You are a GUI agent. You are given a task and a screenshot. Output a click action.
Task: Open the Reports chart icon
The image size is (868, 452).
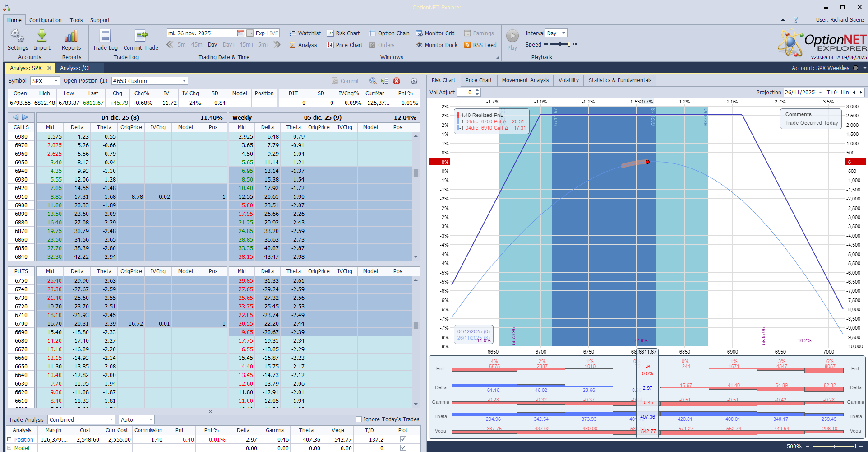pyautogui.click(x=71, y=40)
